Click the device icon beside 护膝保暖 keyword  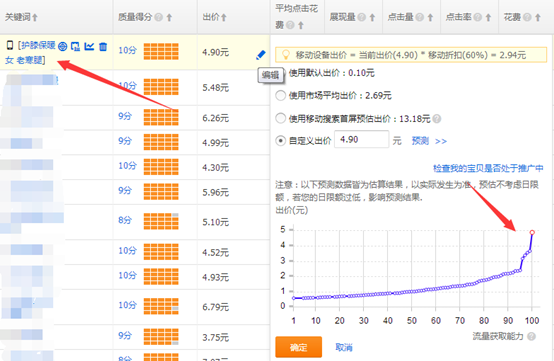point(75,46)
